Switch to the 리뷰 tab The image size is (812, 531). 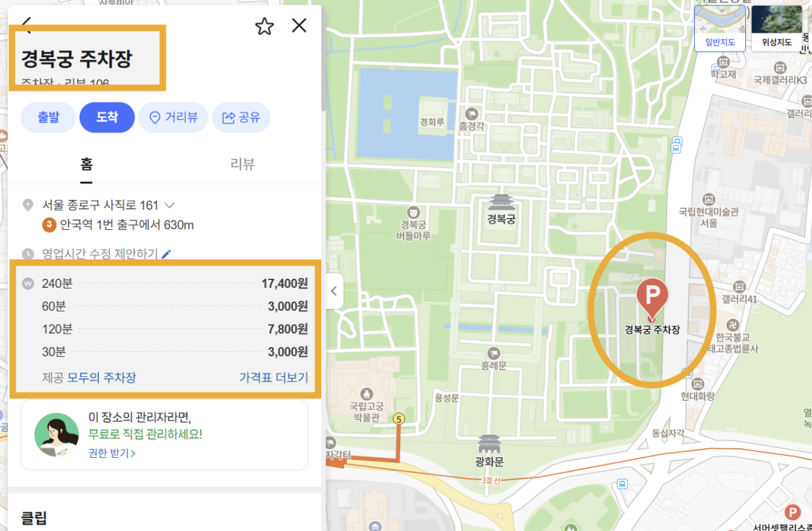pyautogui.click(x=243, y=164)
